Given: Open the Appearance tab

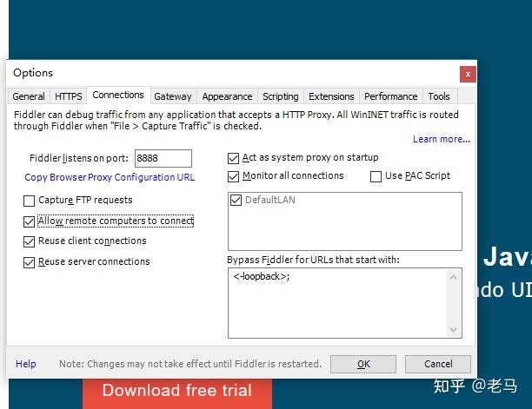Looking at the screenshot, I should point(227,96).
